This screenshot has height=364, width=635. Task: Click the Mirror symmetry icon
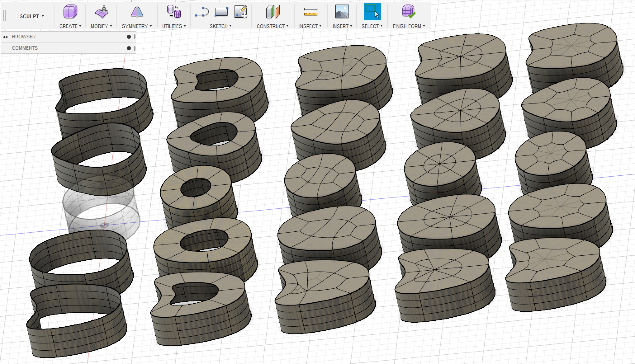[137, 12]
